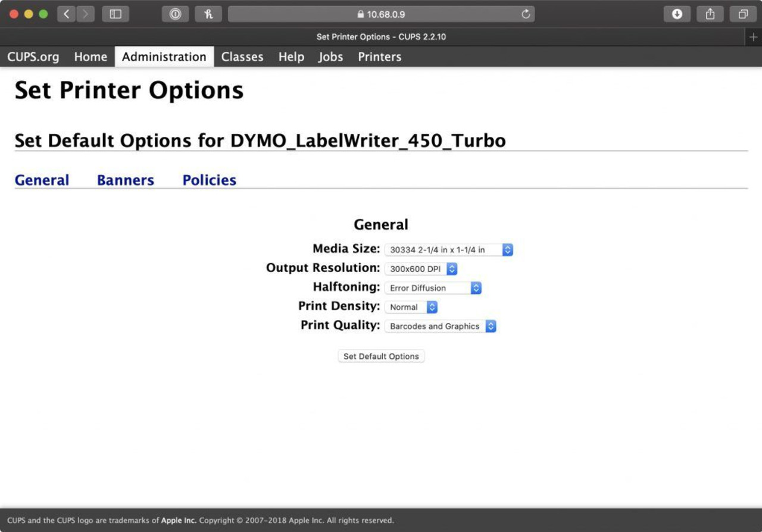Screen dimensions: 762x532
Task: Open the CUPS.org link in nav bar
Action: 33,57
